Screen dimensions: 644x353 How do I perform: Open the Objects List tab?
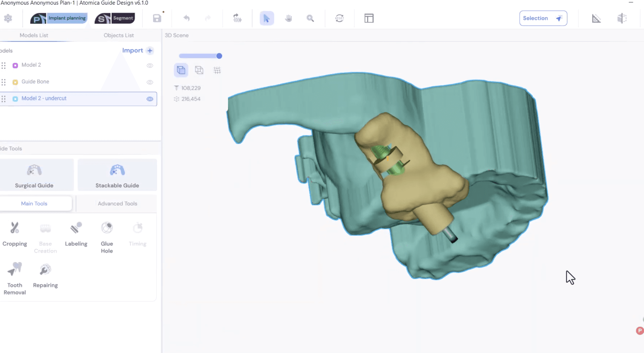point(119,35)
